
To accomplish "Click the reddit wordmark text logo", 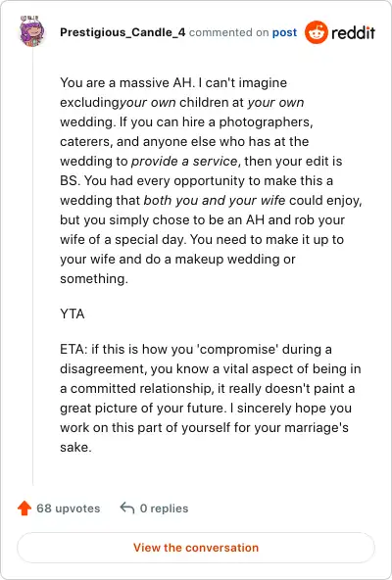I will click(x=353, y=32).
